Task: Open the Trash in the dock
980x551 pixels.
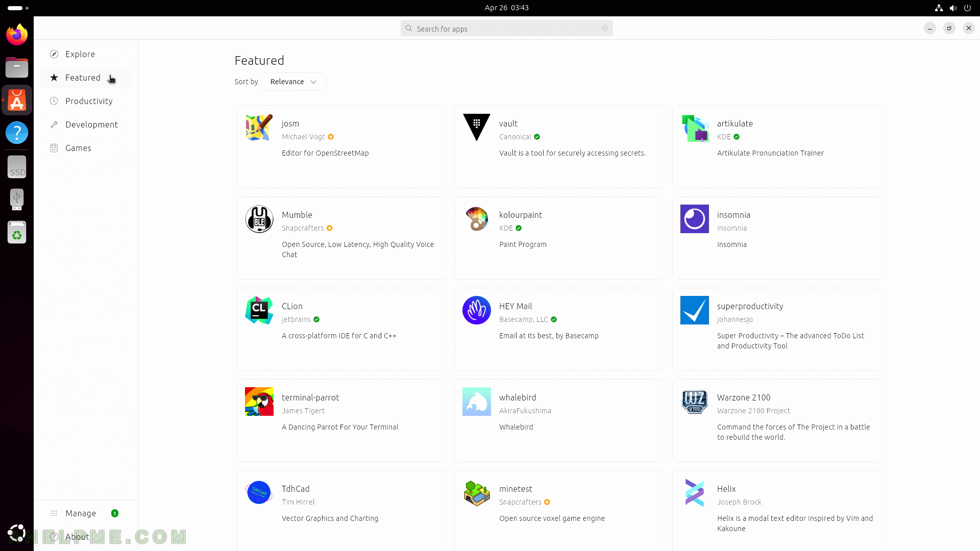Action: tap(17, 233)
